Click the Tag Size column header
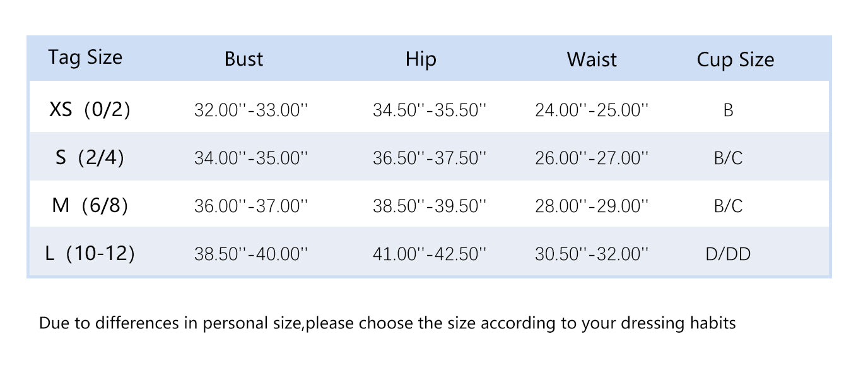The height and width of the screenshot is (370, 868). [85, 57]
